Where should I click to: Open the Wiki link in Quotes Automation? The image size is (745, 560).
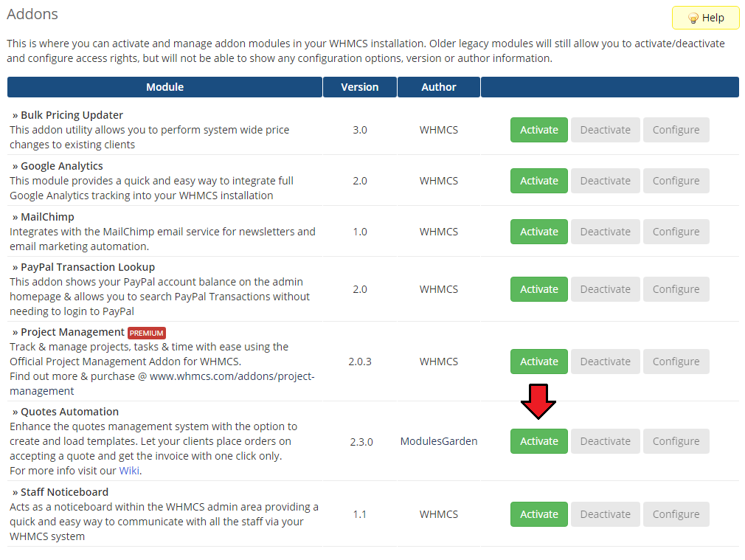click(129, 471)
